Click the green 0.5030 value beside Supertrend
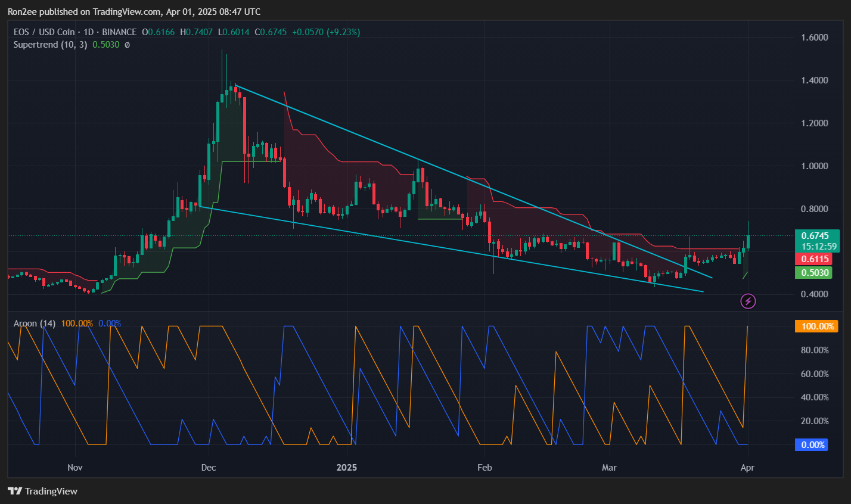Image resolution: width=851 pixels, height=504 pixels. 106,45
